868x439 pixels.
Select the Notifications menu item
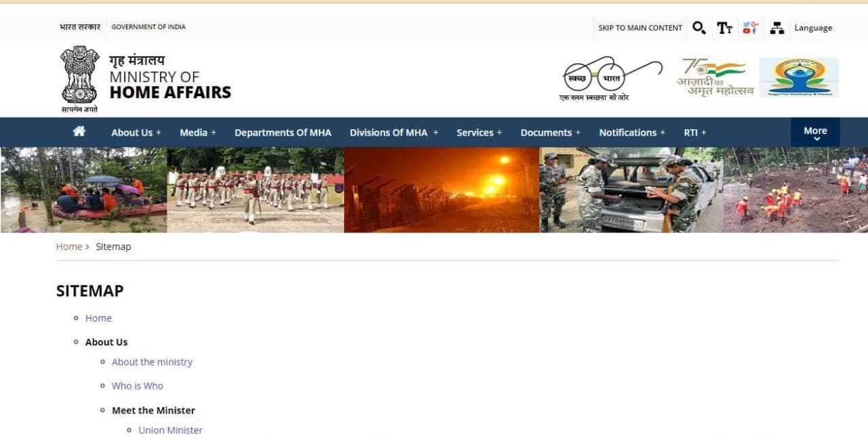pos(631,133)
